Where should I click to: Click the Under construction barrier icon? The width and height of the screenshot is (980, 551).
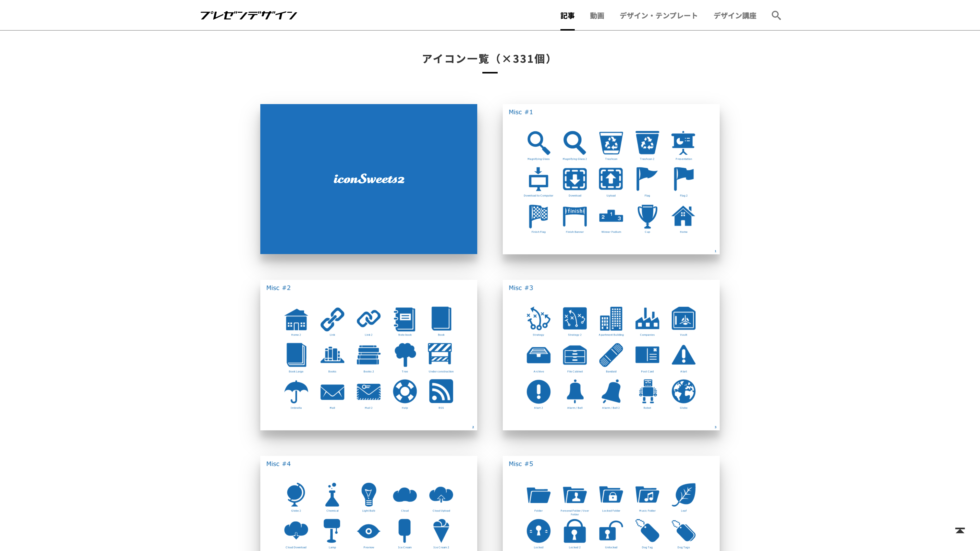440,354
